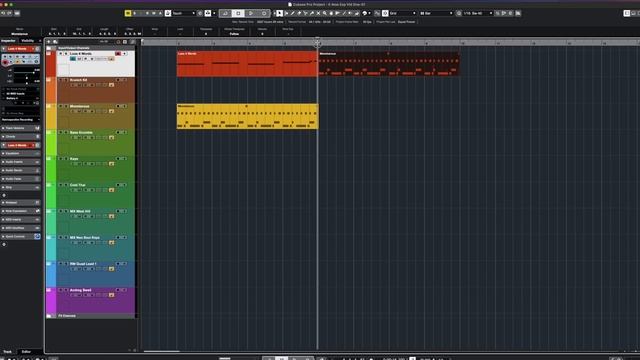Switch to the Visibility tab
Image resolution: width=640 pixels, height=360 pixels.
tap(28, 41)
